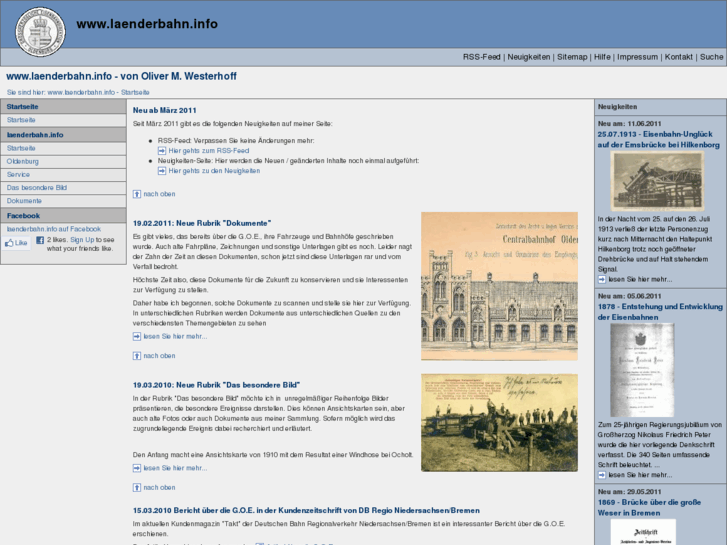The image size is (727, 545).
Task: Click arrow icon beside 'lesen Sie hier mehr' in Hilkenborg news
Action: coord(602,279)
